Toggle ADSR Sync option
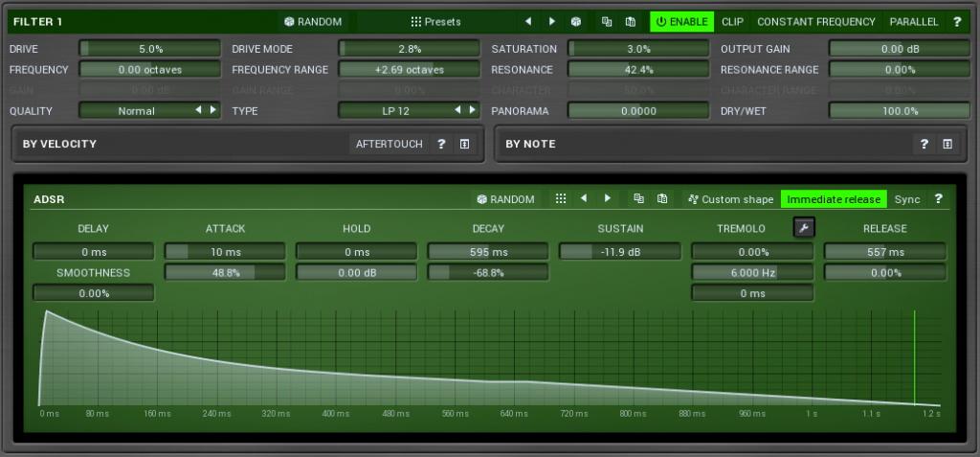Screen dimensions: 980x457 907,199
